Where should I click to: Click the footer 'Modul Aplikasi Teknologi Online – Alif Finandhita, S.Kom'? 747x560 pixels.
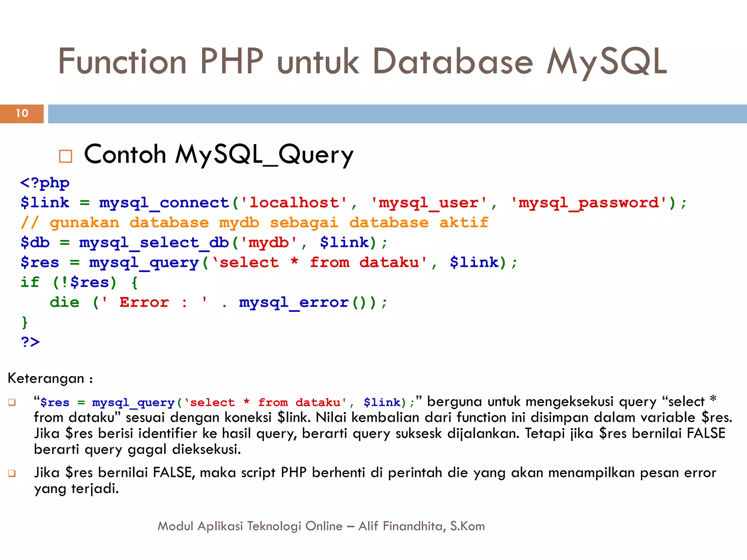click(321, 526)
